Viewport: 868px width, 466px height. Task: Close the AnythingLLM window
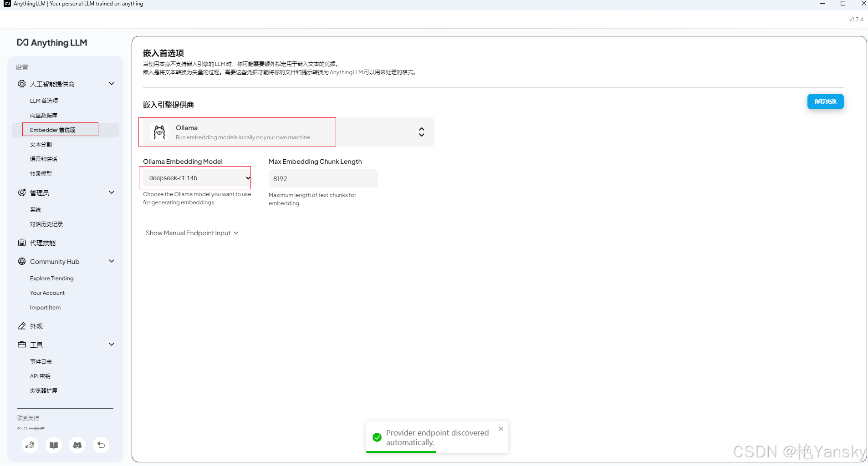tap(863, 4)
